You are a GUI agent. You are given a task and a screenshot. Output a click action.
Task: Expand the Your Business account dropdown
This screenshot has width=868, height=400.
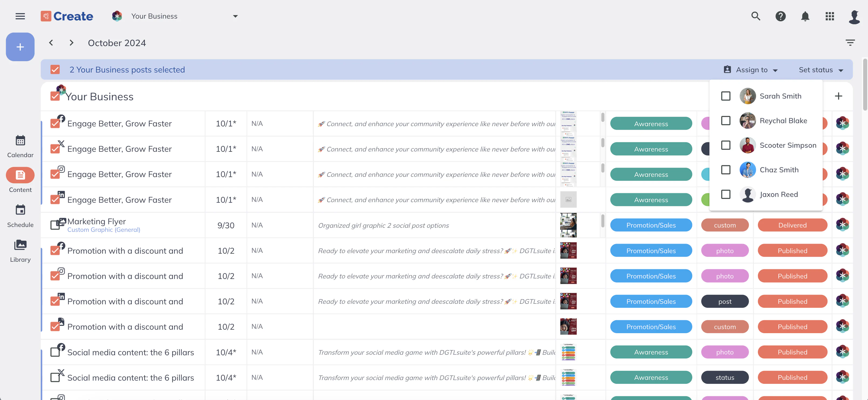pyautogui.click(x=235, y=16)
